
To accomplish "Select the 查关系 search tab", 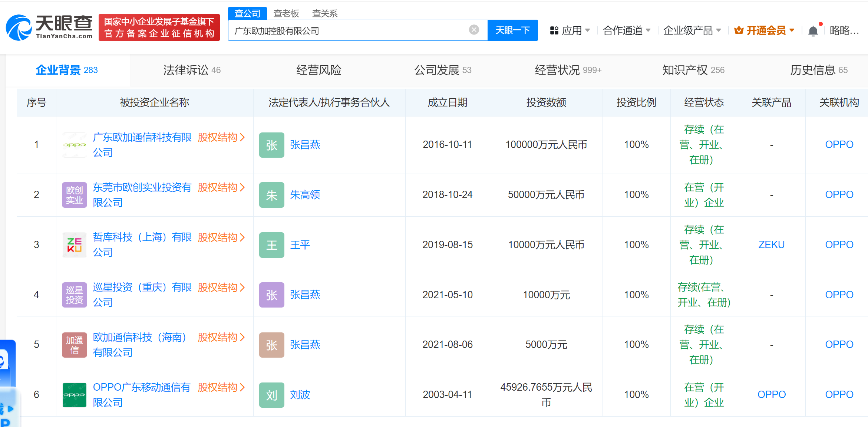I will pyautogui.click(x=325, y=13).
